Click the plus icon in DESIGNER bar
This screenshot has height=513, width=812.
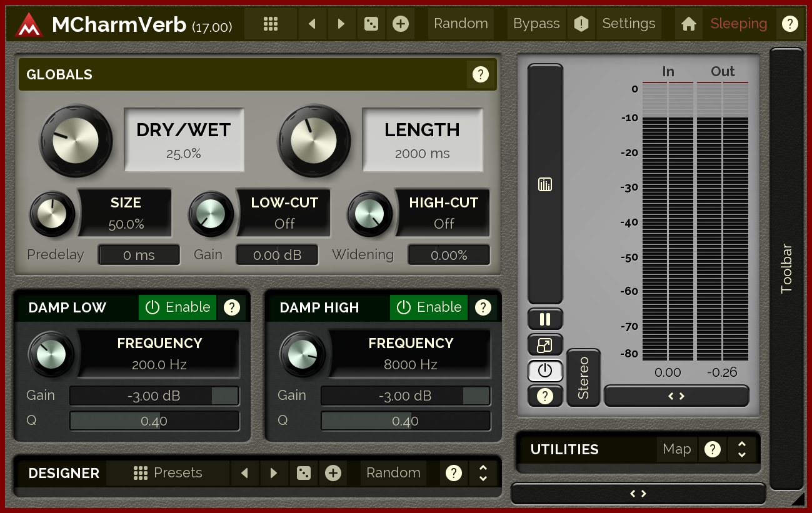click(x=333, y=473)
